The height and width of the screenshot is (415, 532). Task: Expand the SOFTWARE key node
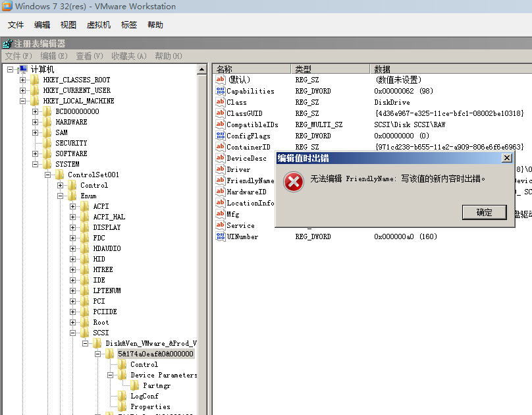tap(35, 153)
